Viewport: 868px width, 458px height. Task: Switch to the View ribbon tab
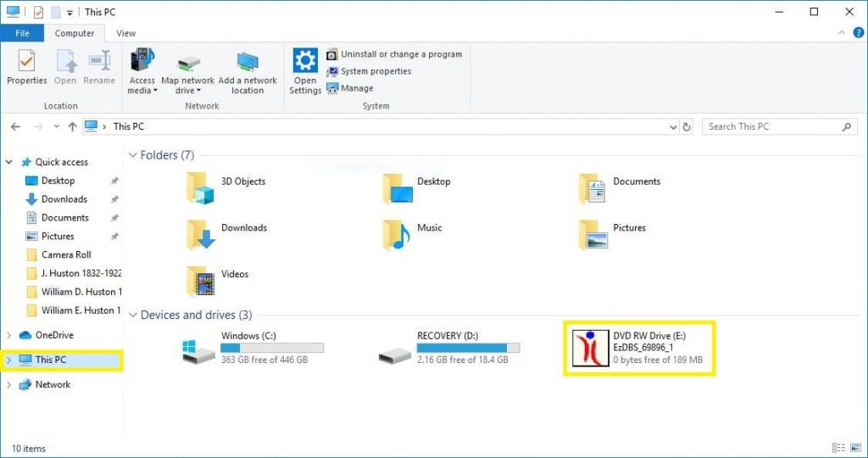point(126,33)
